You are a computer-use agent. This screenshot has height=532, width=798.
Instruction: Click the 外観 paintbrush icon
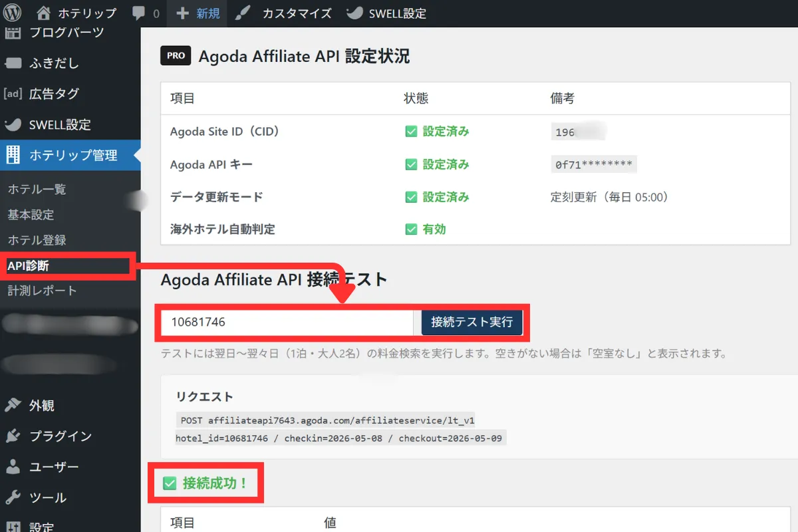[13, 406]
